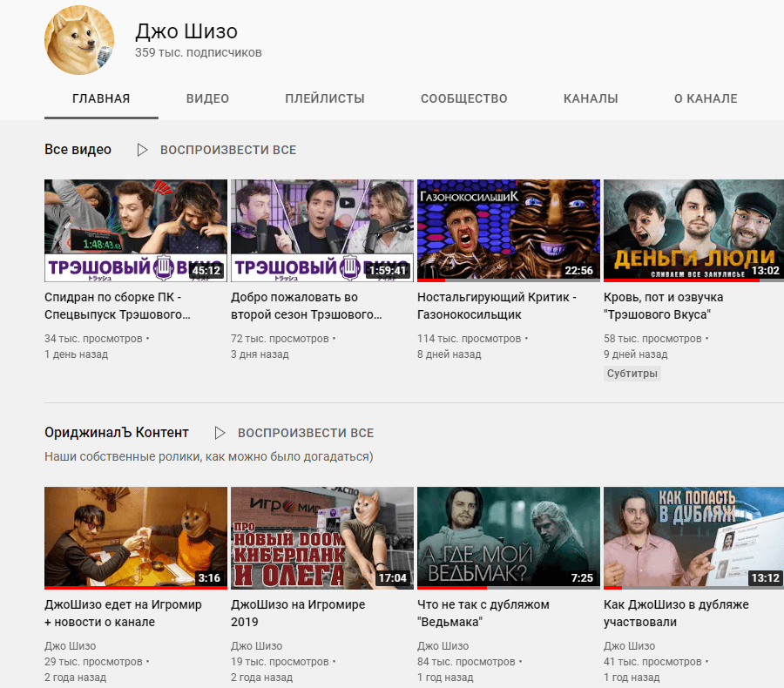Play the Газонокосильщик video thumbnail
Viewport: 784px width, 688px height.
(x=509, y=231)
